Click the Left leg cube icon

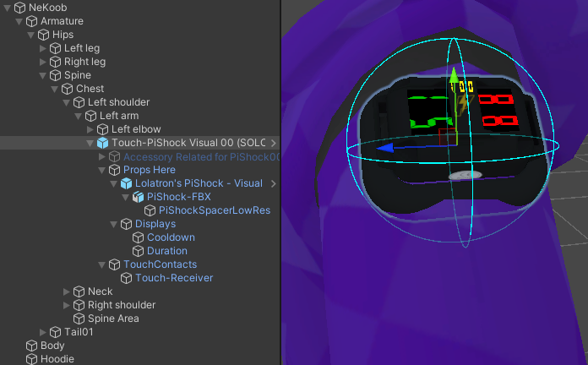tap(55, 48)
